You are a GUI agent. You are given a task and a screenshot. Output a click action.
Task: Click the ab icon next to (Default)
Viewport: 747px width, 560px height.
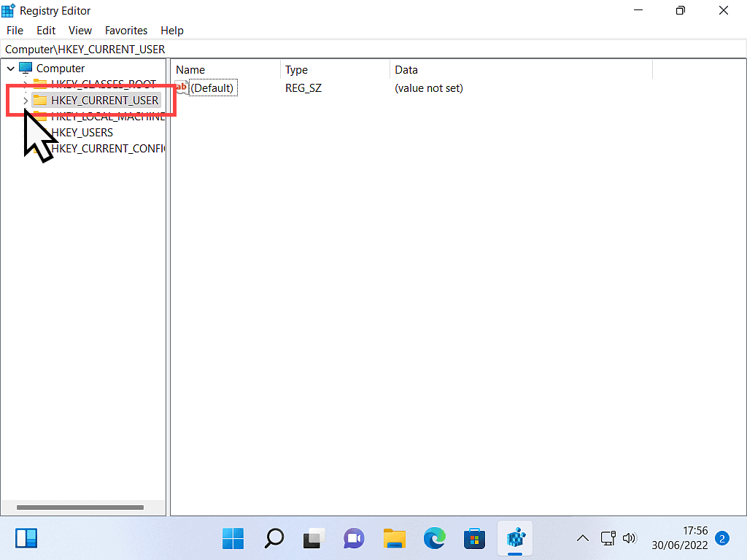[x=180, y=87]
